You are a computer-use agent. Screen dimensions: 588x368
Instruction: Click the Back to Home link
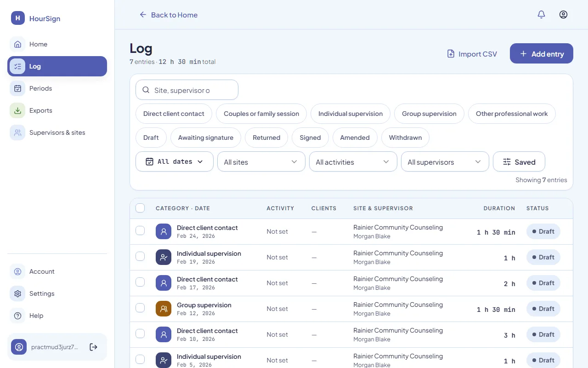[x=168, y=15]
